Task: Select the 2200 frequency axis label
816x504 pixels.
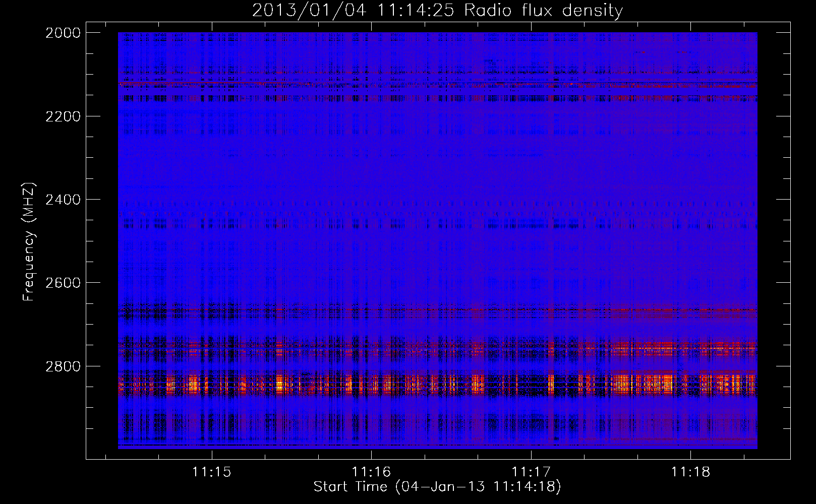Action: click(63, 116)
